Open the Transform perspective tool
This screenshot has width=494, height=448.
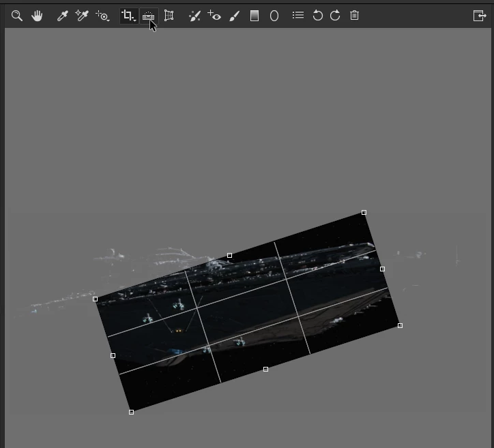click(x=169, y=16)
